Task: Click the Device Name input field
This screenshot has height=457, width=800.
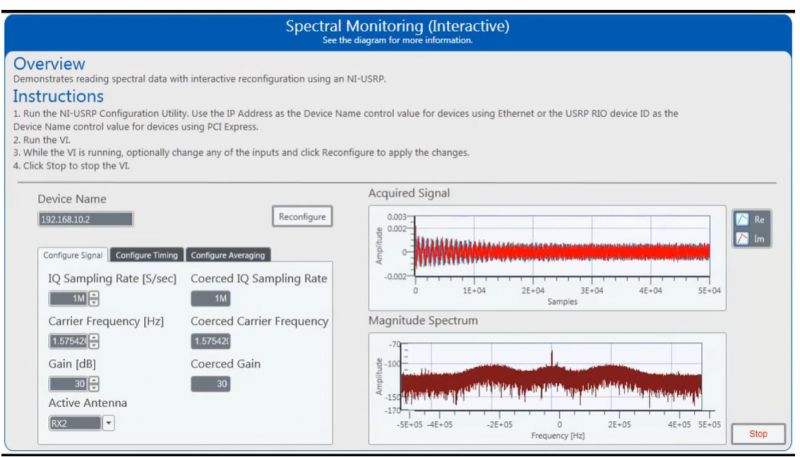Action: [x=86, y=219]
